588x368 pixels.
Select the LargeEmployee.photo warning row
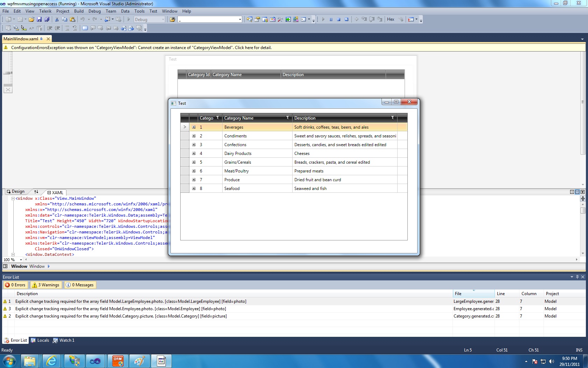294,301
